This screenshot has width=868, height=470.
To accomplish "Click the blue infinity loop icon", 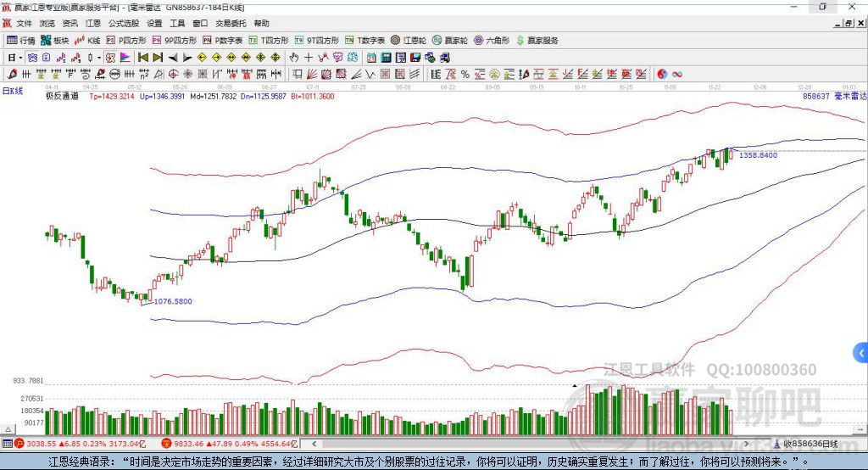I will pos(677,75).
